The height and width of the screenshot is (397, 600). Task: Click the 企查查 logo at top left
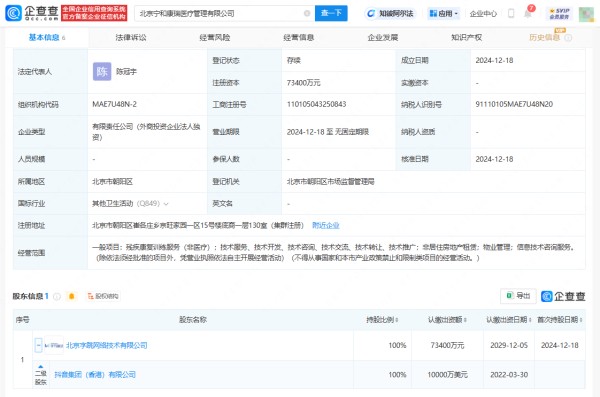(x=32, y=13)
